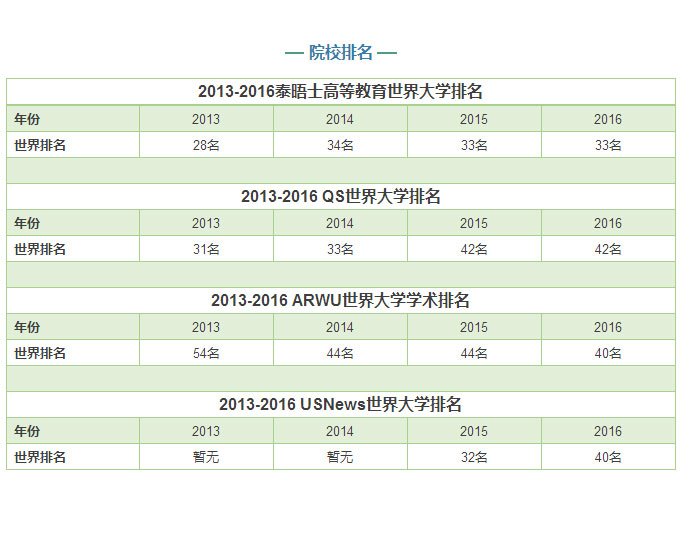
Task: Select the 2013-2016 USNews世界大学排名 heading
Action: pos(340,405)
